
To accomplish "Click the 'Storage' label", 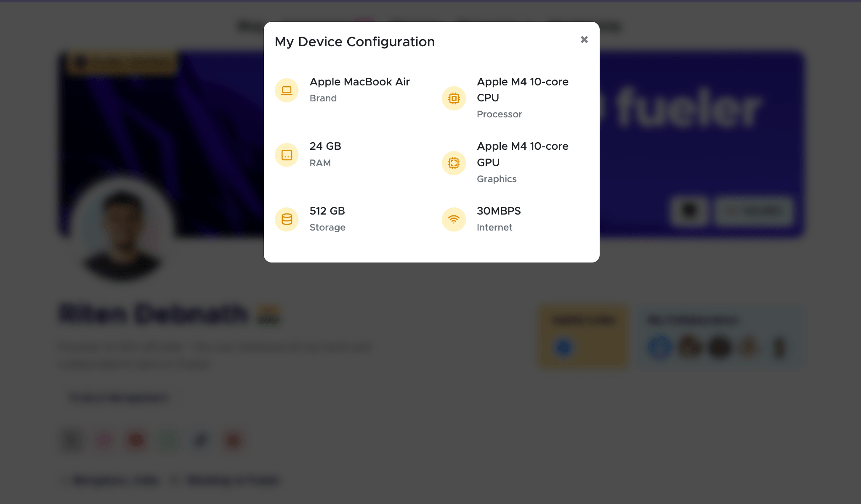I will click(x=327, y=227).
